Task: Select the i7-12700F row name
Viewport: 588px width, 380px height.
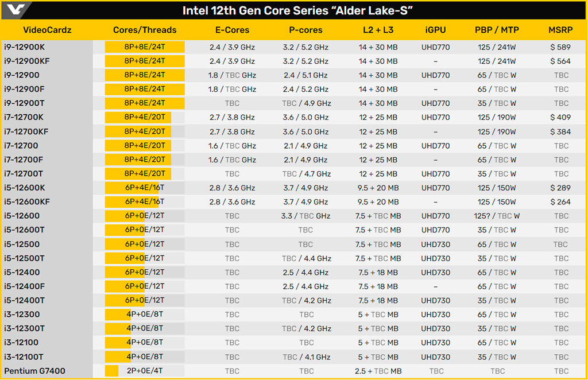Action: (24, 160)
